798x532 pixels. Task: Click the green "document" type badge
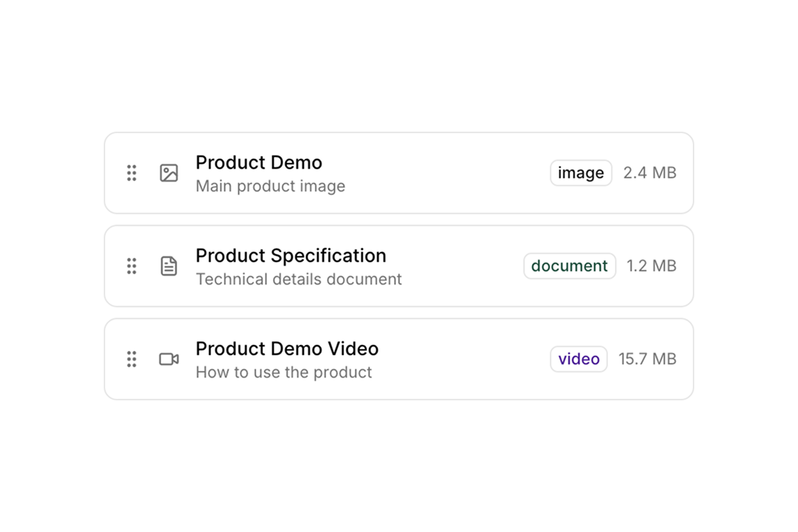point(569,266)
